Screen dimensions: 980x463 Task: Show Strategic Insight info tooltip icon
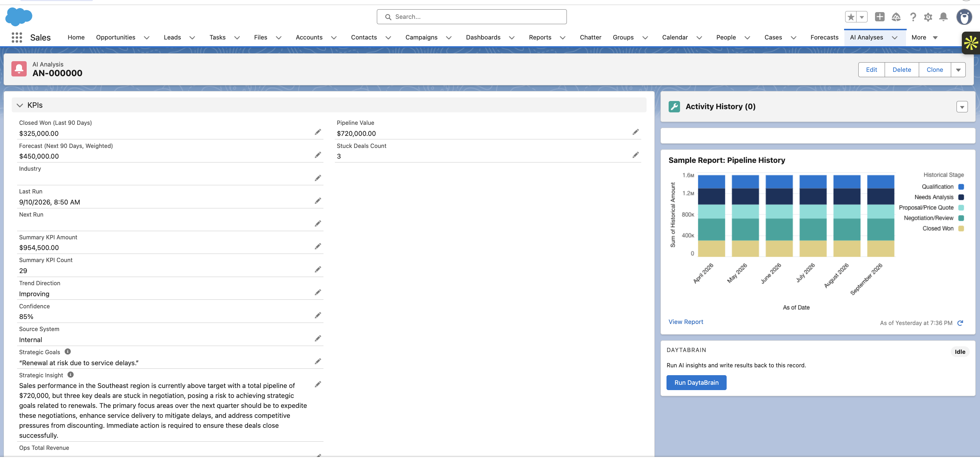(x=70, y=375)
